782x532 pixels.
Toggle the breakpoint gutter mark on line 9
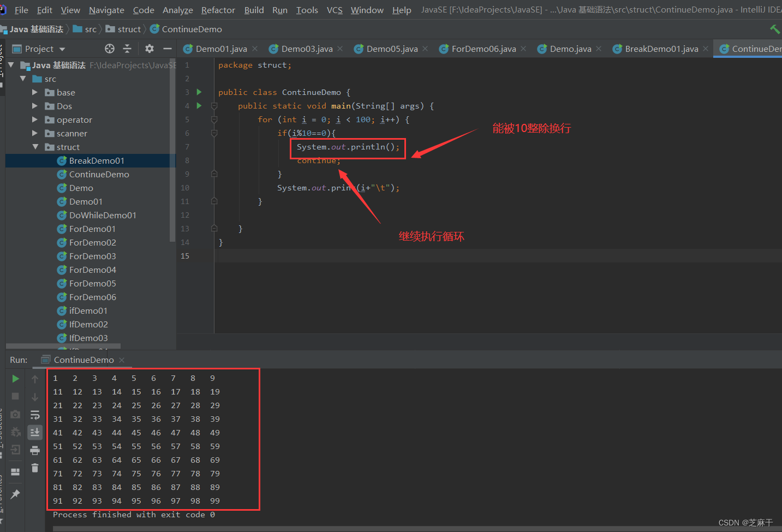tap(214, 174)
